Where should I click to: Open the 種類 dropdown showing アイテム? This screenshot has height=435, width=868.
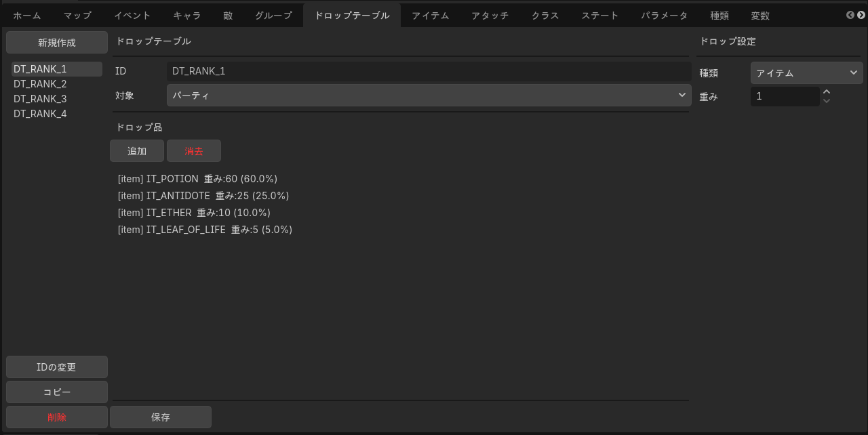pyautogui.click(x=807, y=73)
